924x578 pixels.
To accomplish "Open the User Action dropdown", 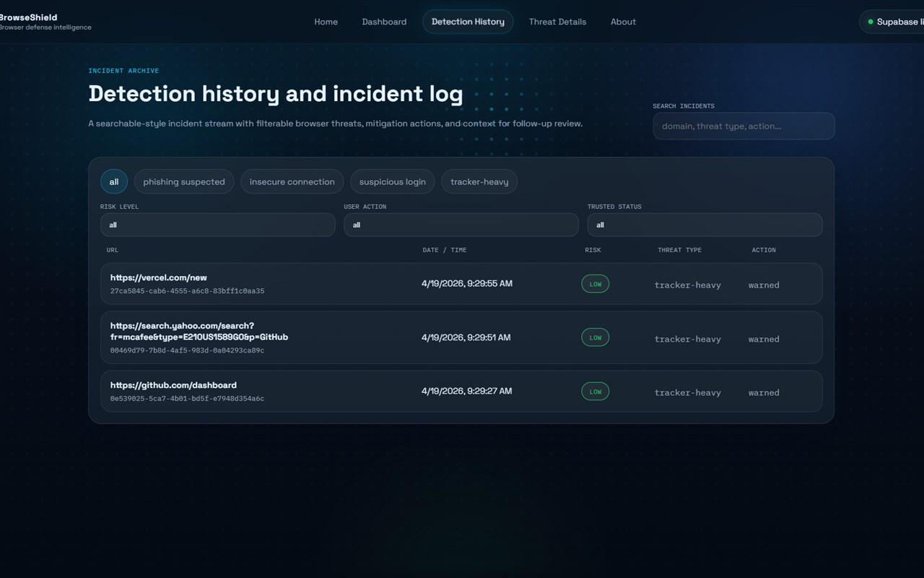I will pyautogui.click(x=461, y=225).
